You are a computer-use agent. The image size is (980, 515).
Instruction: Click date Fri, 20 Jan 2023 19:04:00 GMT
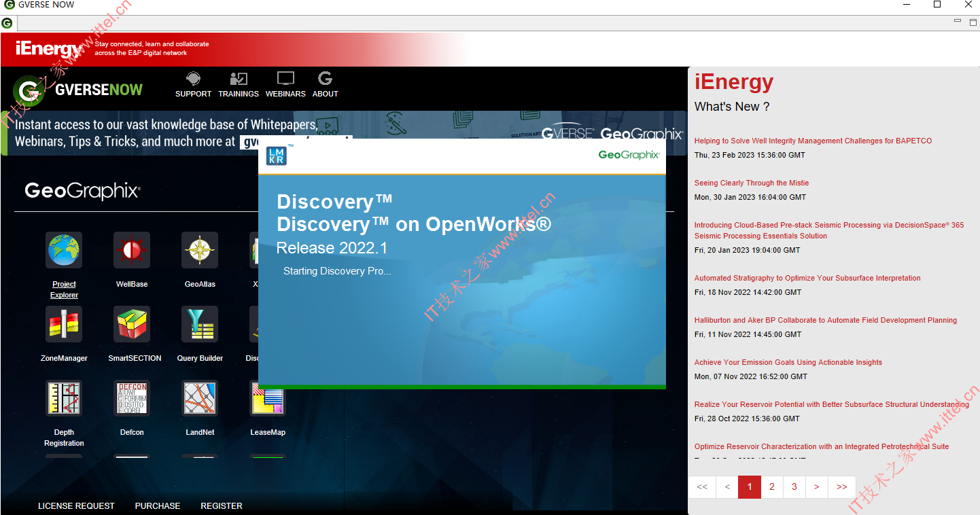747,250
